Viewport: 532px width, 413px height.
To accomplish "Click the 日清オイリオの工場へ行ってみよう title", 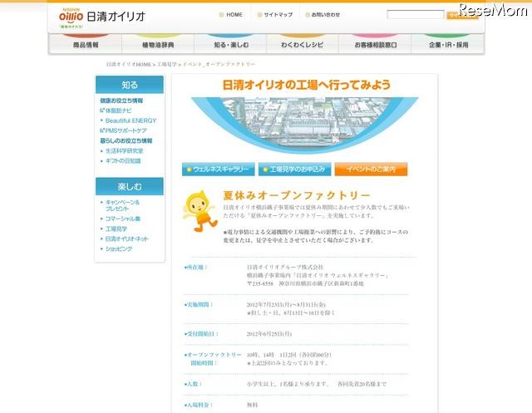I will (307, 85).
